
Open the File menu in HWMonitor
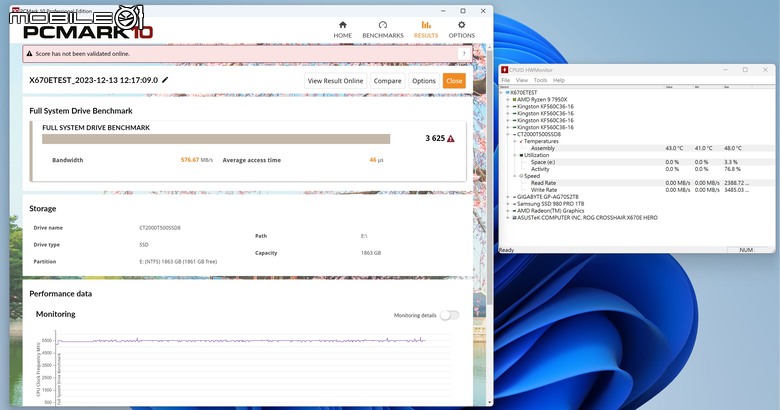[x=506, y=80]
